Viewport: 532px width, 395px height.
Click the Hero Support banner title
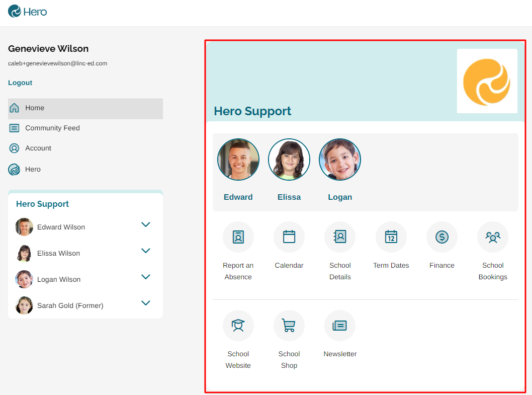(252, 111)
